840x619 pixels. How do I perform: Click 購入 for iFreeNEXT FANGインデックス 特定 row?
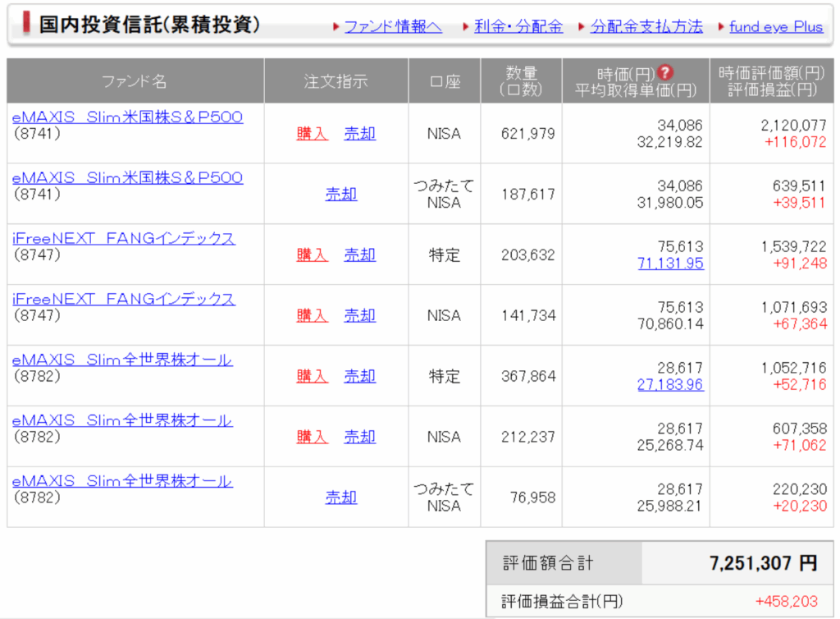312,254
